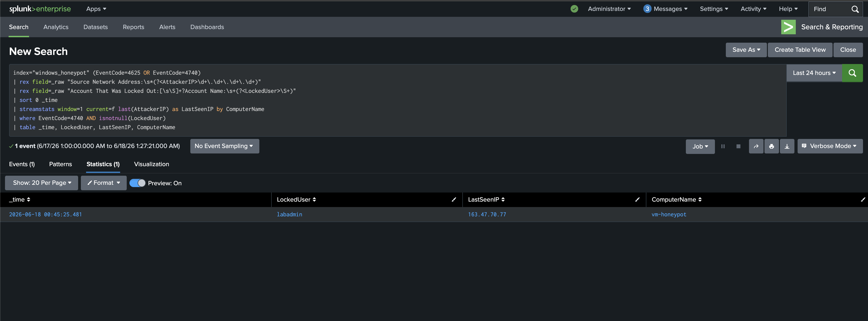The height and width of the screenshot is (321, 868).
Task: Click the green health status check icon
Action: [574, 9]
